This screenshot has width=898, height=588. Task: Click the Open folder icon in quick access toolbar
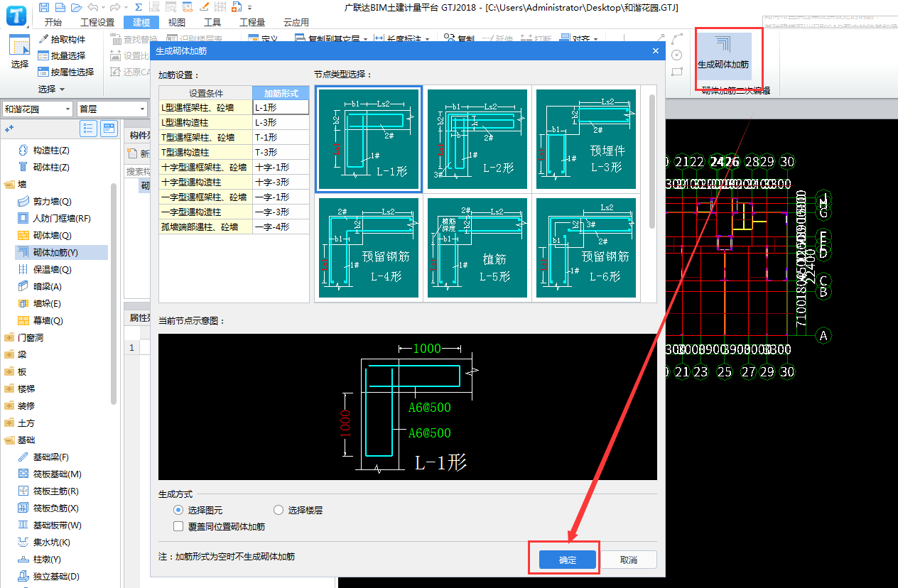[76, 7]
